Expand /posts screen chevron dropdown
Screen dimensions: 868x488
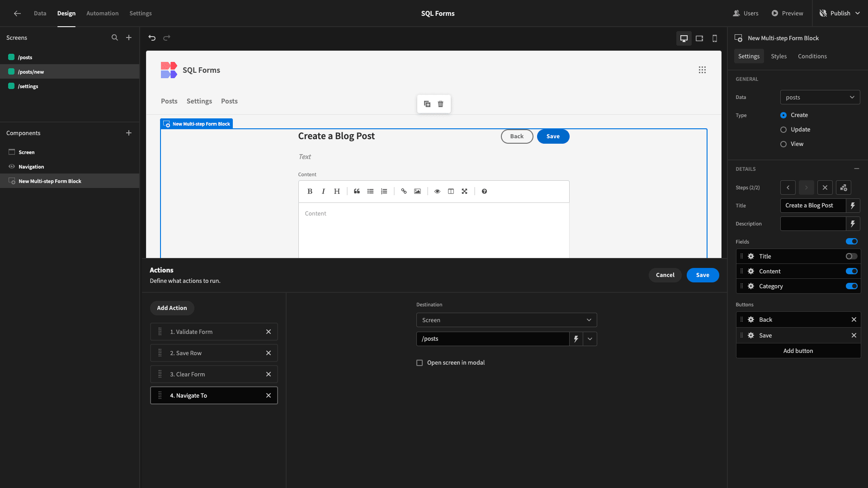coord(590,339)
